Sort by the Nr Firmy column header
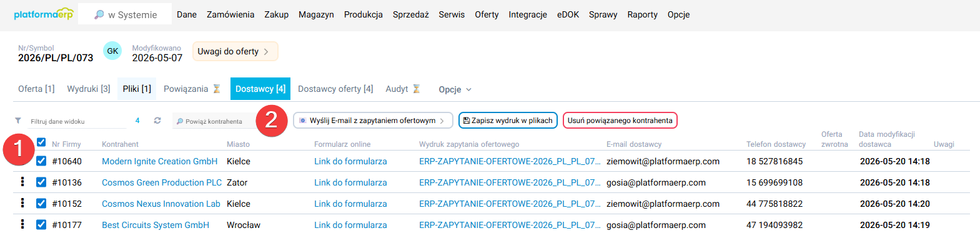 66,144
